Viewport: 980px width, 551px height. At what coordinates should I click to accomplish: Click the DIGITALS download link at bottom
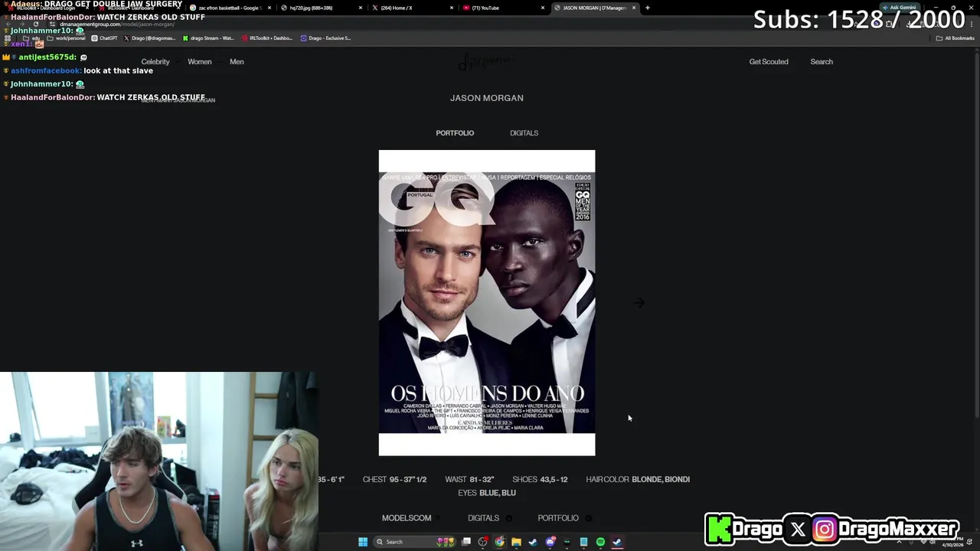(488, 518)
